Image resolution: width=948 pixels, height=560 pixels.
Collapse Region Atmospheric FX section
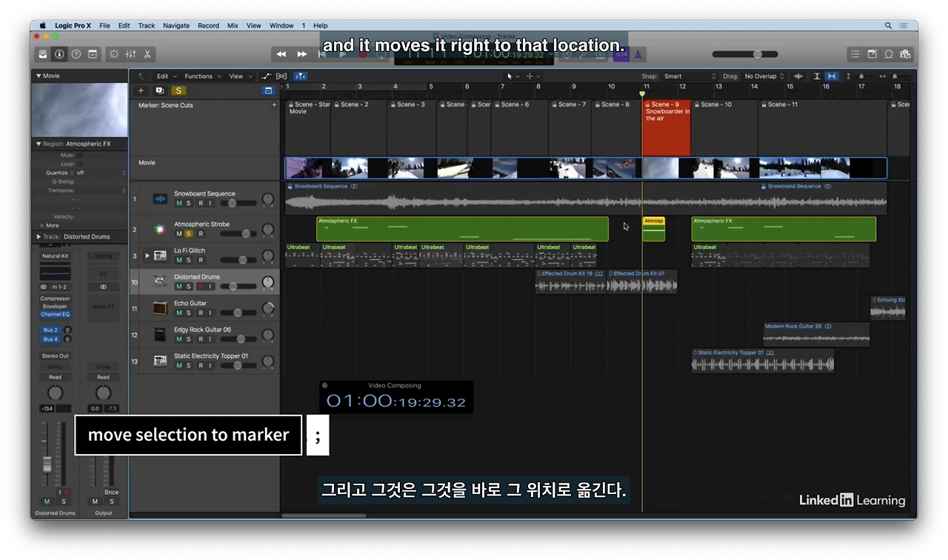pyautogui.click(x=39, y=144)
